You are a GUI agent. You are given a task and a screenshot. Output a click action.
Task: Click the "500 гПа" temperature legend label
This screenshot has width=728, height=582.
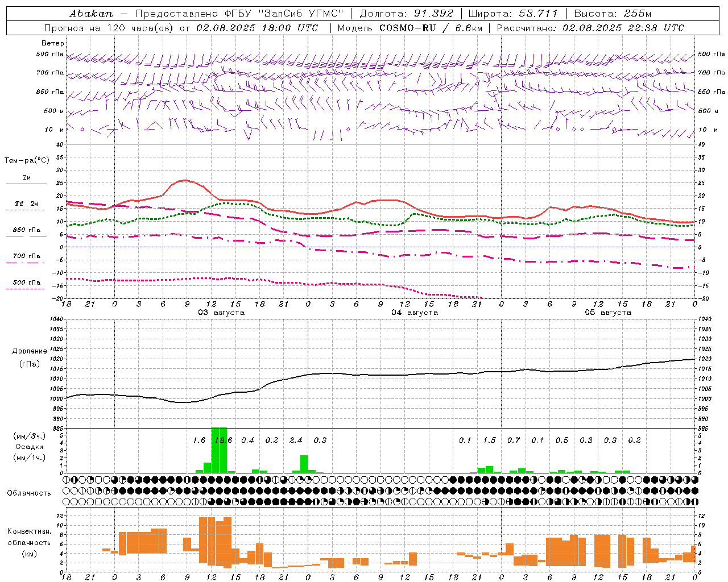[27, 282]
